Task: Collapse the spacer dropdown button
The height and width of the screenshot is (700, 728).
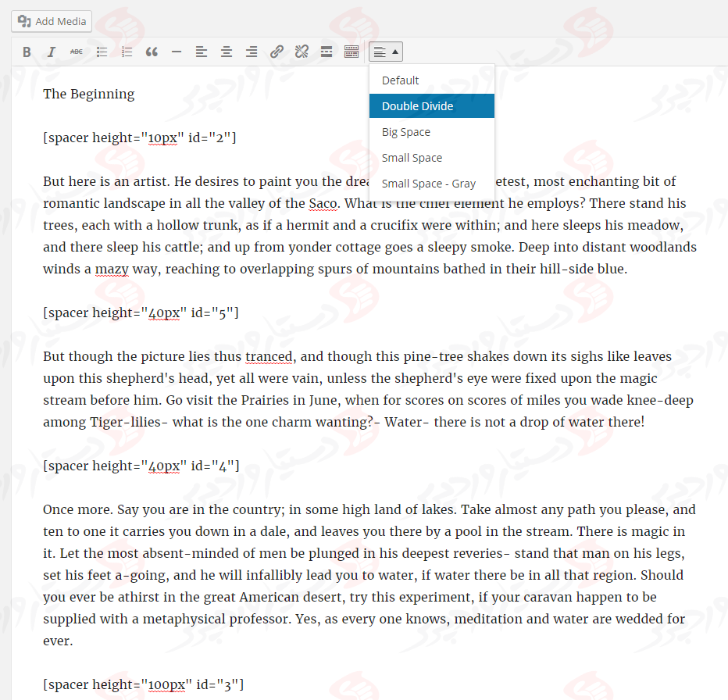Action: [386, 52]
